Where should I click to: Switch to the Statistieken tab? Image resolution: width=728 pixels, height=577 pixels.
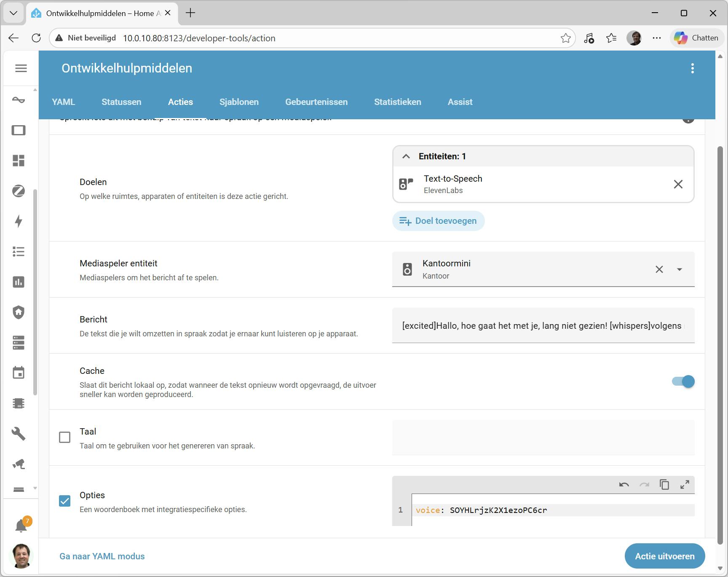click(x=398, y=102)
